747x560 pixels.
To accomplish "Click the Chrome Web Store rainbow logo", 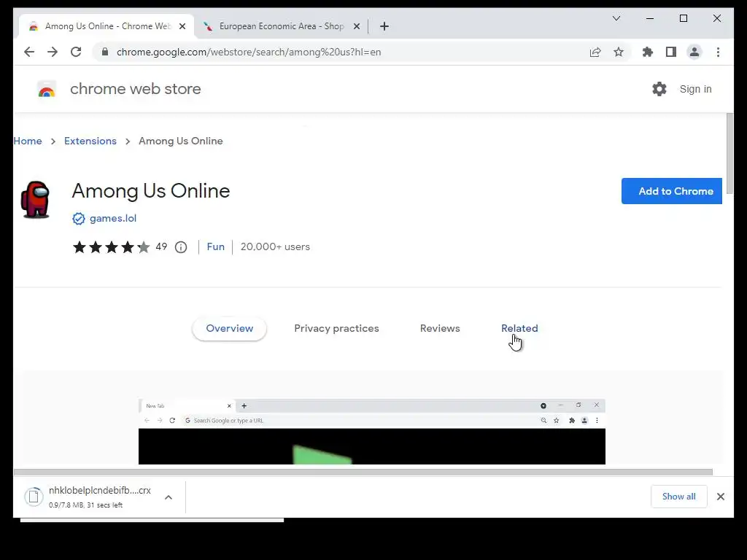I will coord(47,89).
